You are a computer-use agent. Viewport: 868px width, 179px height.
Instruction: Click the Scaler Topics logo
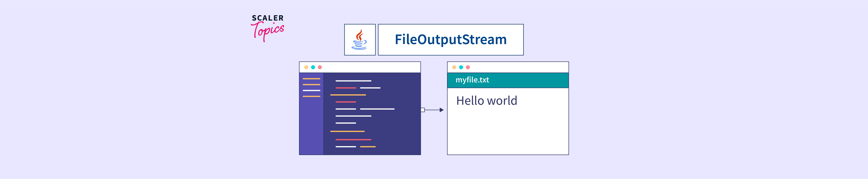(267, 27)
